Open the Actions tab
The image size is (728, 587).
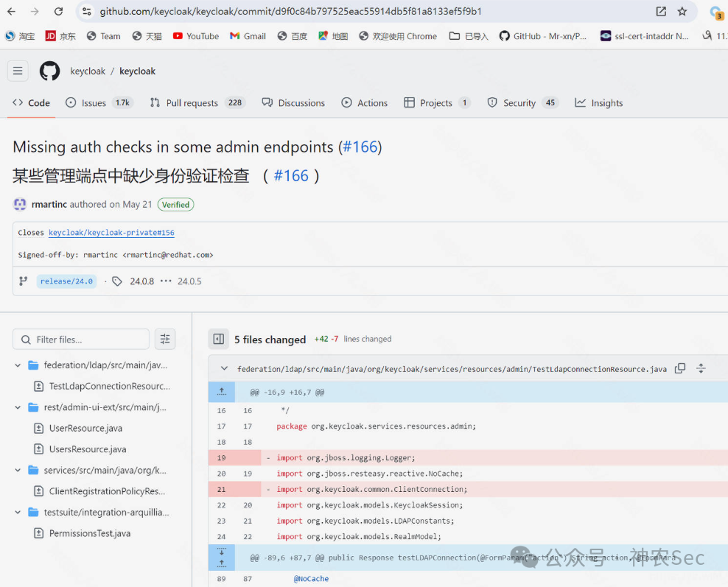(x=365, y=103)
